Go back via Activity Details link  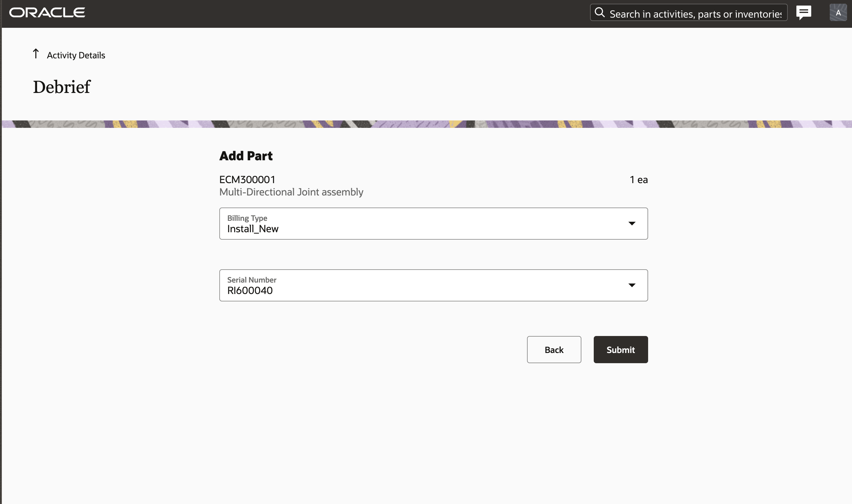pos(76,55)
